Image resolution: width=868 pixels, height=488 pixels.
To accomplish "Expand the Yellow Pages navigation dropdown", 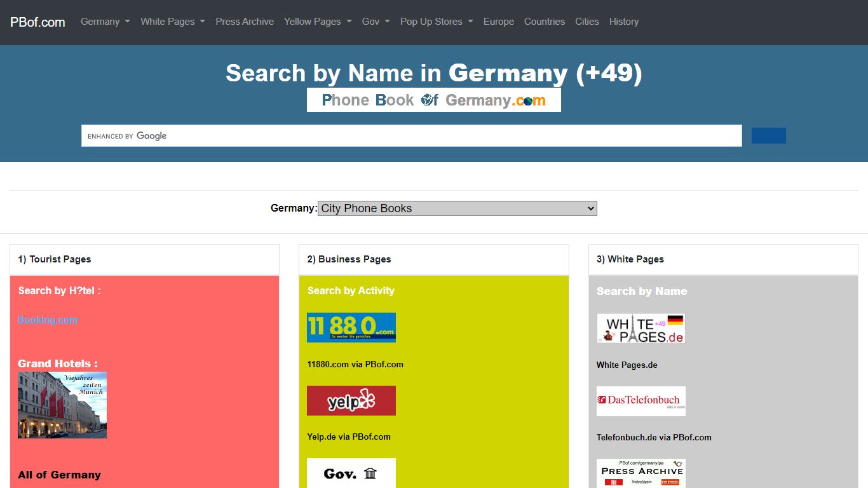I will [318, 22].
